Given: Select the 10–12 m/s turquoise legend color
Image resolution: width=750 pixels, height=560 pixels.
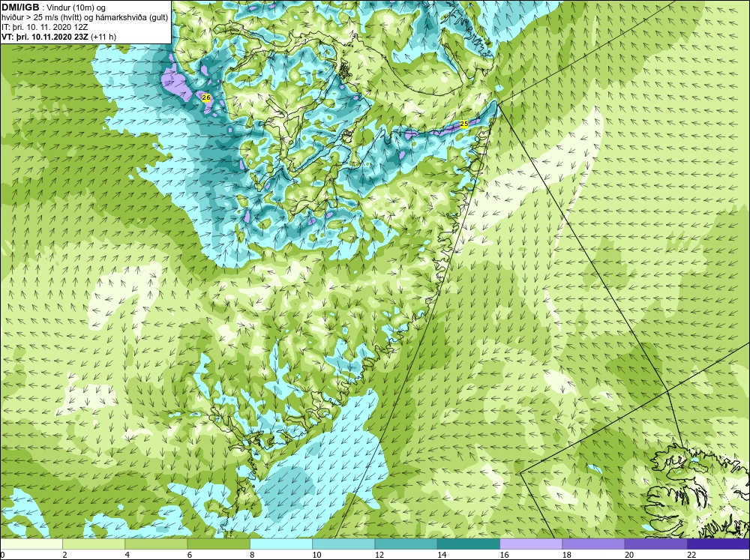Looking at the screenshot, I should pos(343,544).
